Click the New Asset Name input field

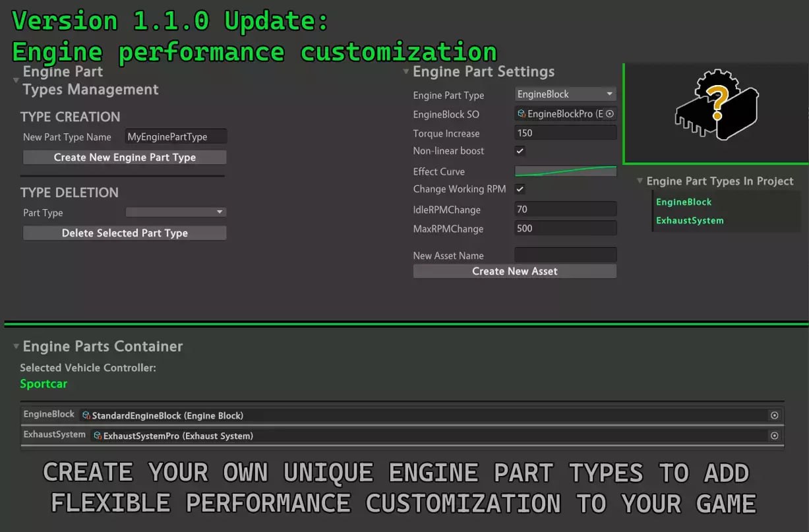point(565,254)
